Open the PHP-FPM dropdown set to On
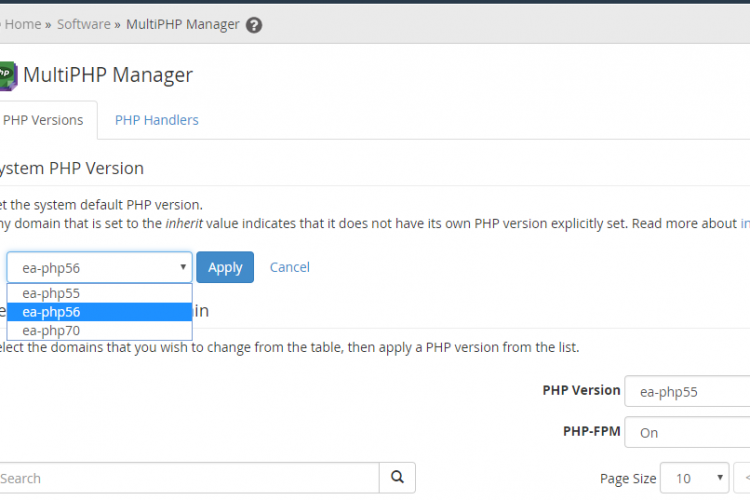The image size is (750, 500). pos(687,433)
